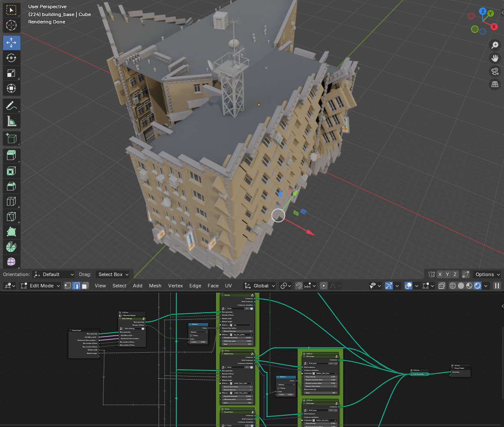Toggle X-ray view in header
Image resolution: width=504 pixels, height=427 pixels.
(441, 286)
